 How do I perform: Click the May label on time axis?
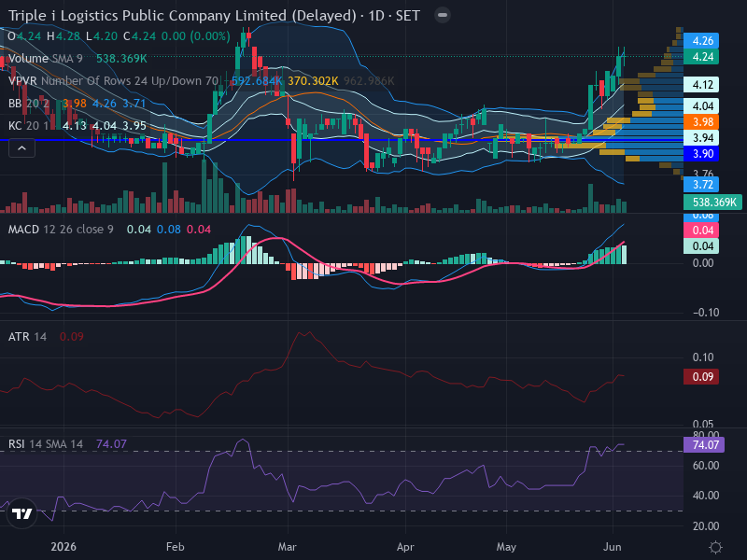[506, 547]
